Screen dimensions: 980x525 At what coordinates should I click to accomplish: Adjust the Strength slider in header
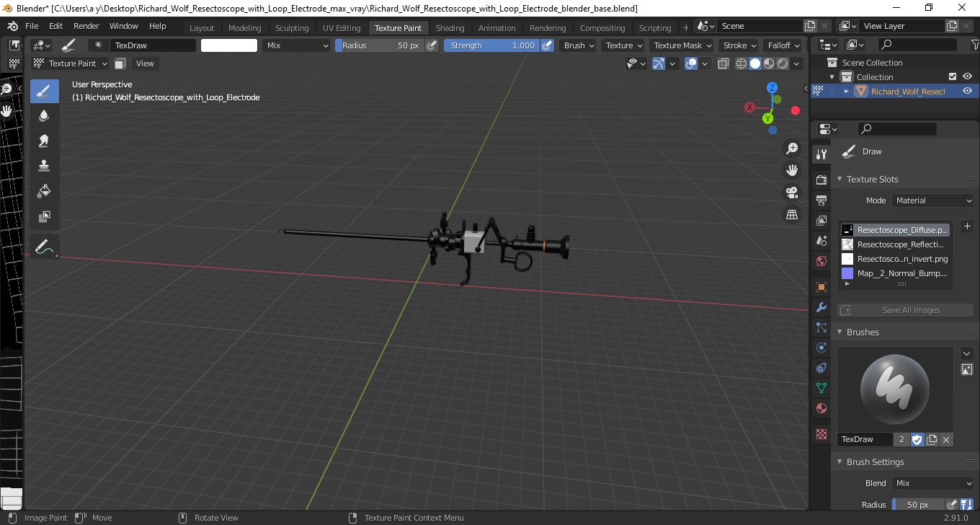coord(491,45)
